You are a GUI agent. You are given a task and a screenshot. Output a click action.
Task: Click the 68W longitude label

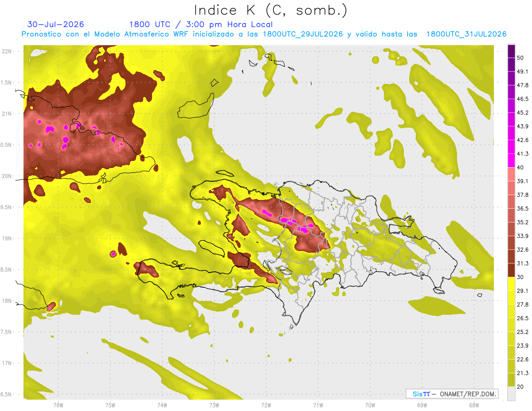point(474,406)
